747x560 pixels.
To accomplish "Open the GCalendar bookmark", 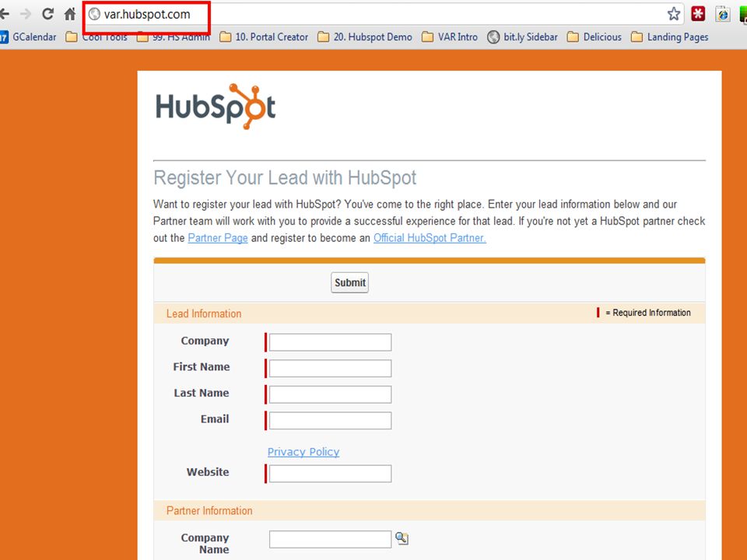I will pos(29,37).
